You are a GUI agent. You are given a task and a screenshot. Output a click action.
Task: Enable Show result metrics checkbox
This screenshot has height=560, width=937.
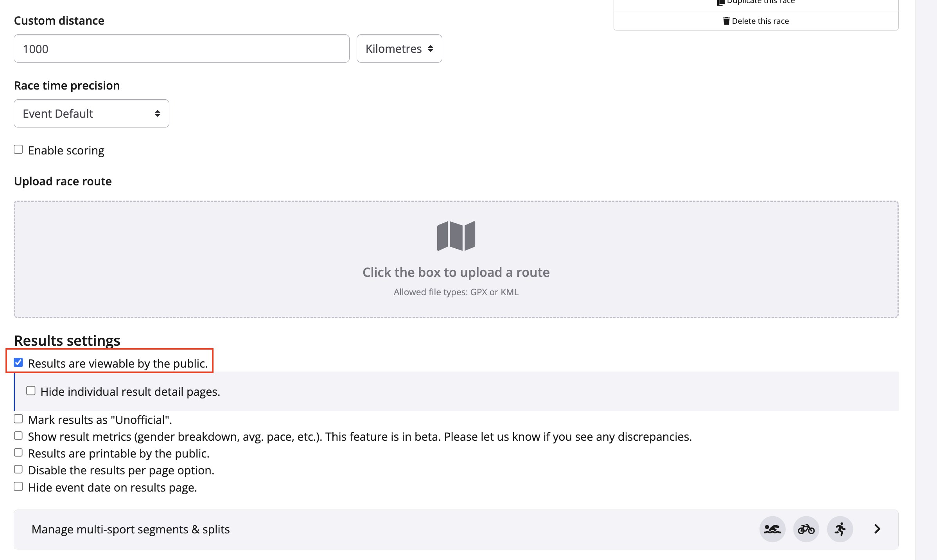[18, 436]
